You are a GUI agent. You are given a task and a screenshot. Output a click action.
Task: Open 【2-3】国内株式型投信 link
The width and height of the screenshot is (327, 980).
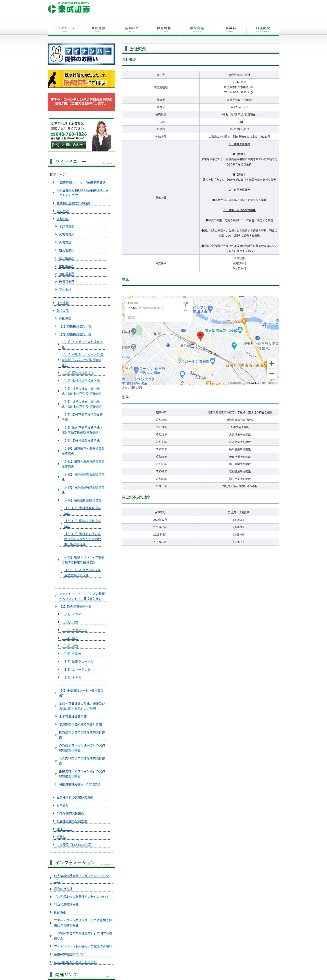point(77,373)
